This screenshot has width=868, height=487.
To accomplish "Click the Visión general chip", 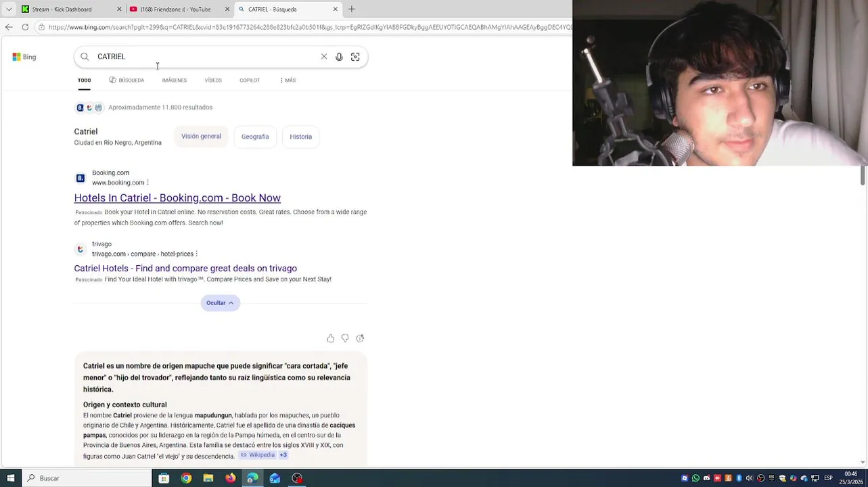I will 201,136.
